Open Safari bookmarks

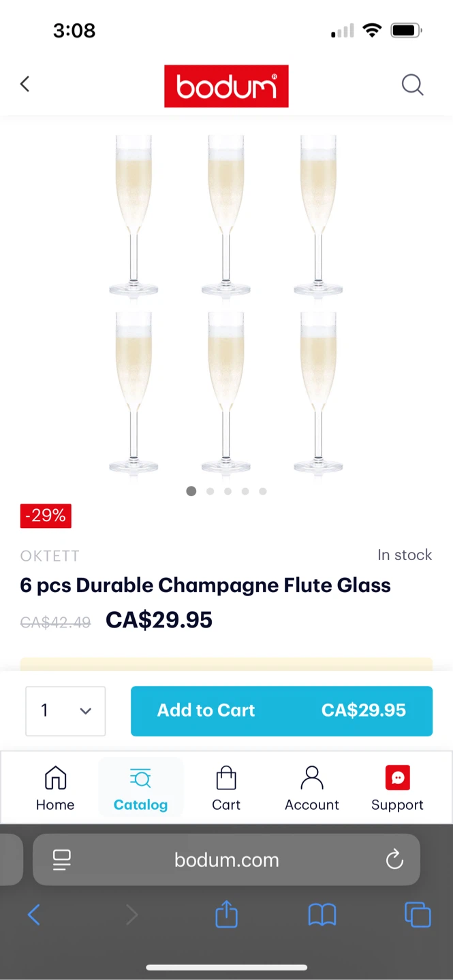tap(322, 914)
